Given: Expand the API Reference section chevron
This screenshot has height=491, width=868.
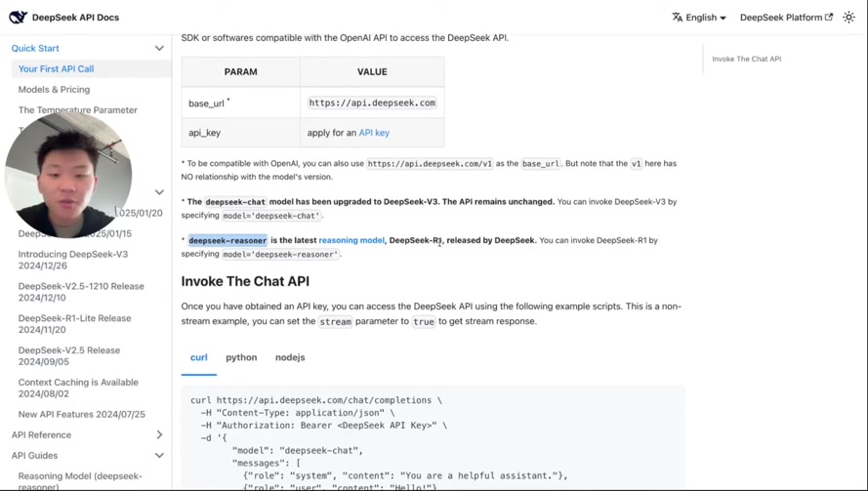Looking at the screenshot, I should pos(159,434).
